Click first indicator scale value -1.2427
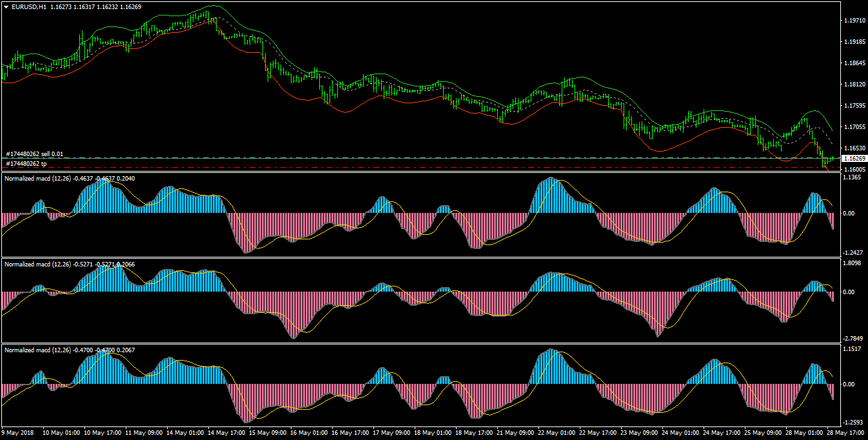 [853, 253]
